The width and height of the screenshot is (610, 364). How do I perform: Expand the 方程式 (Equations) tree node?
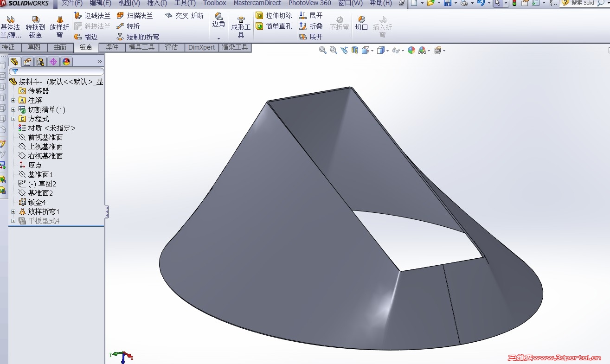pyautogui.click(x=13, y=119)
